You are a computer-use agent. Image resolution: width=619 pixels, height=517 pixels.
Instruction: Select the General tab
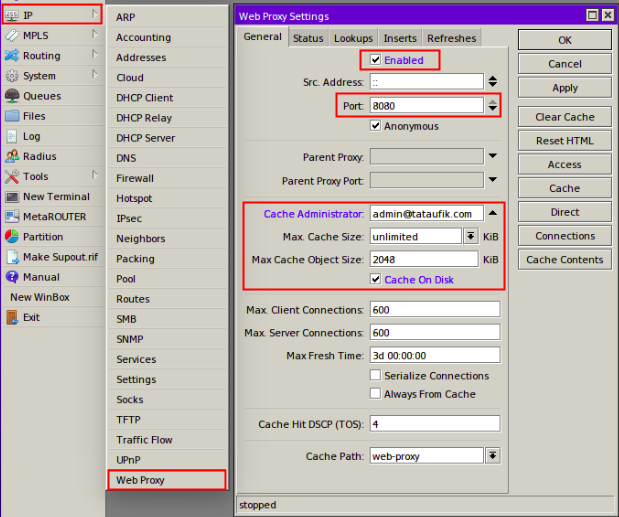pos(263,37)
